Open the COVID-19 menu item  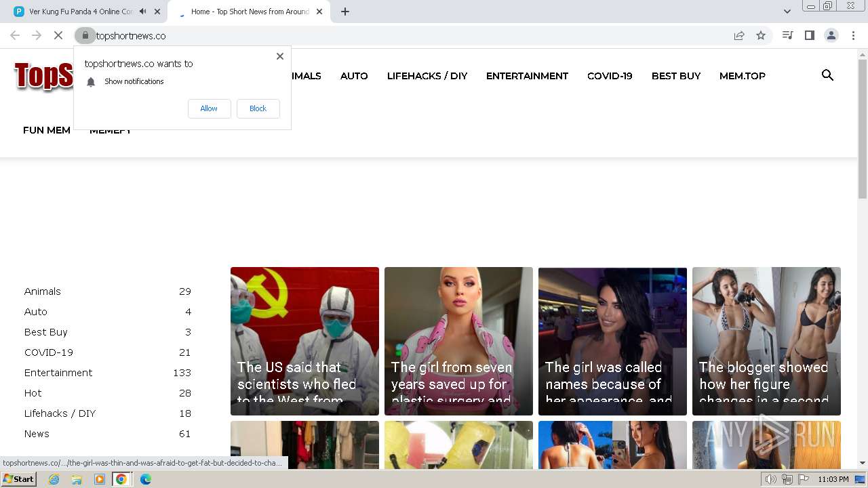pos(610,76)
